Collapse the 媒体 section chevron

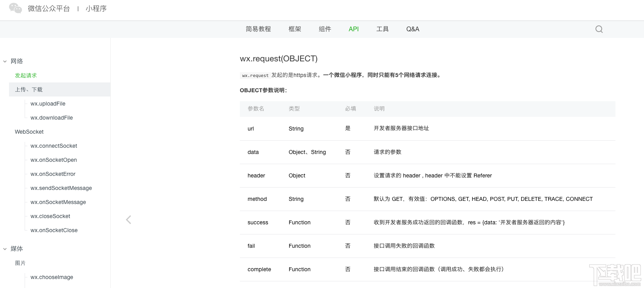tap(5, 249)
